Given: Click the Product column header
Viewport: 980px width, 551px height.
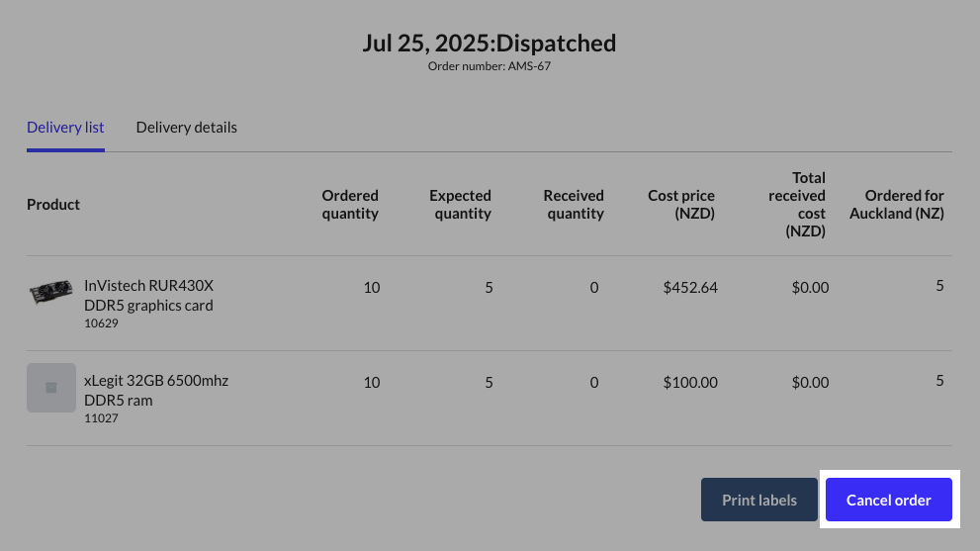Looking at the screenshot, I should [53, 205].
